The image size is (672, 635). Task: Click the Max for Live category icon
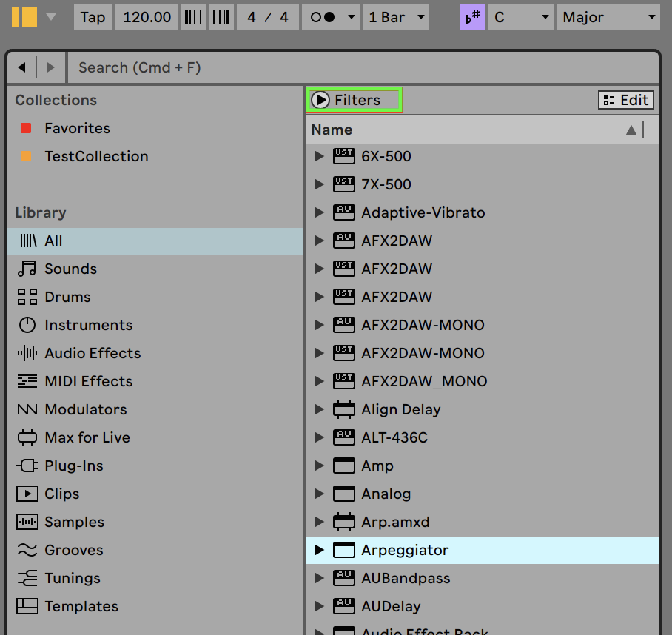click(x=27, y=437)
